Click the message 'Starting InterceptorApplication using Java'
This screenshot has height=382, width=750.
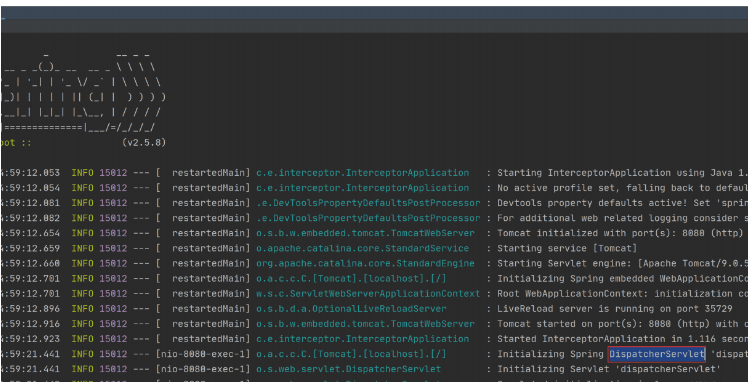622,173
